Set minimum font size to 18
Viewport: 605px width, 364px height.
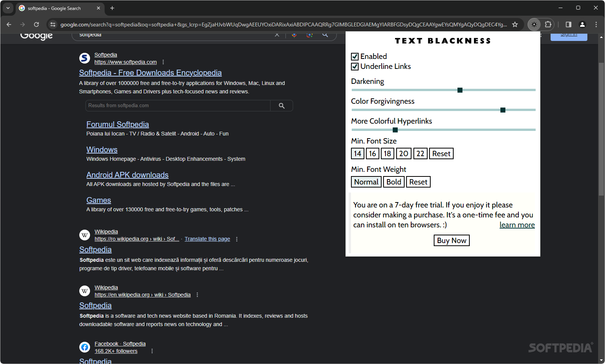coord(387,153)
